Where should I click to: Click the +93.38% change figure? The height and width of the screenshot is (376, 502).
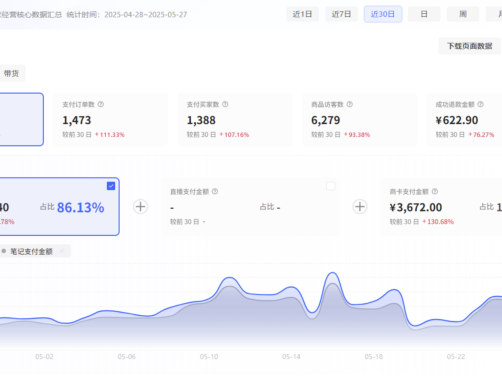click(357, 135)
